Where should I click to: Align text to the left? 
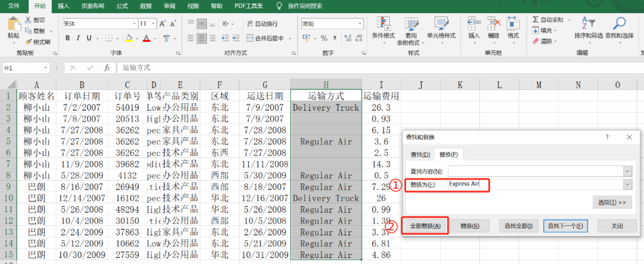click(x=191, y=38)
